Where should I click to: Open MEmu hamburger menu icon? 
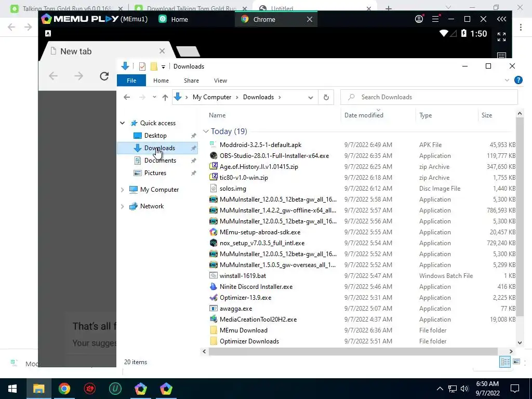436,19
